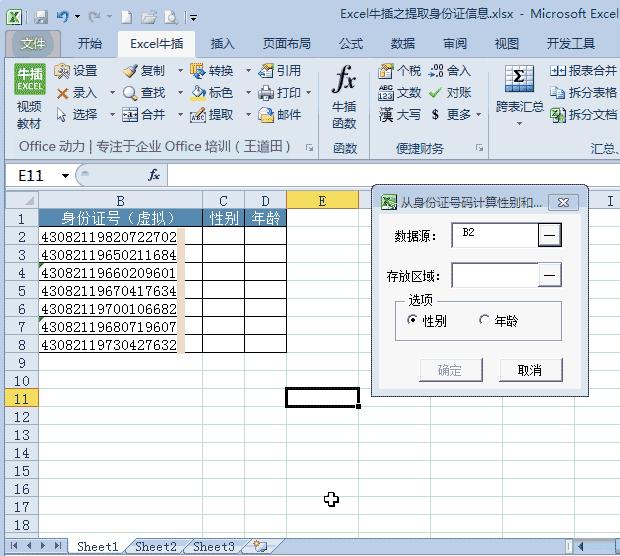Screen dimensions: 620x556
Task: Open the 设置 tool
Action: pyautogui.click(x=76, y=71)
